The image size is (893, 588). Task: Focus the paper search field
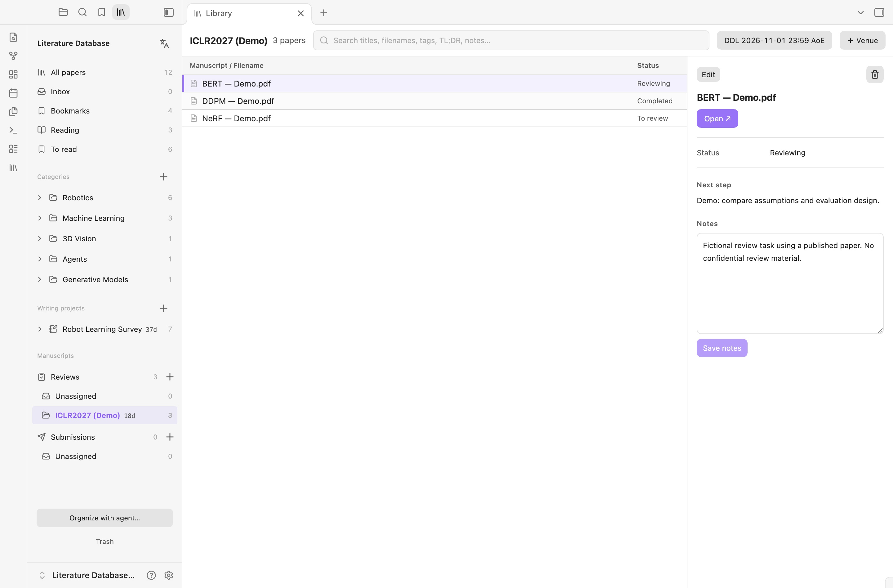(x=511, y=41)
